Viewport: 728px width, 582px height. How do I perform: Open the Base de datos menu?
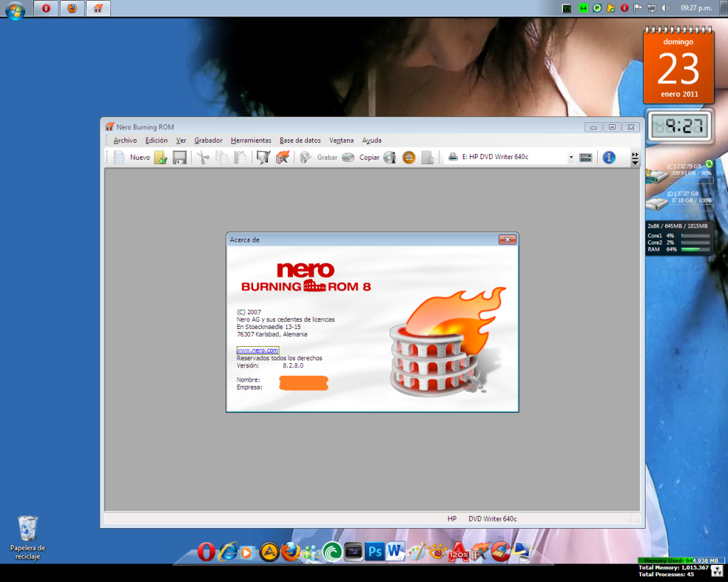(300, 140)
